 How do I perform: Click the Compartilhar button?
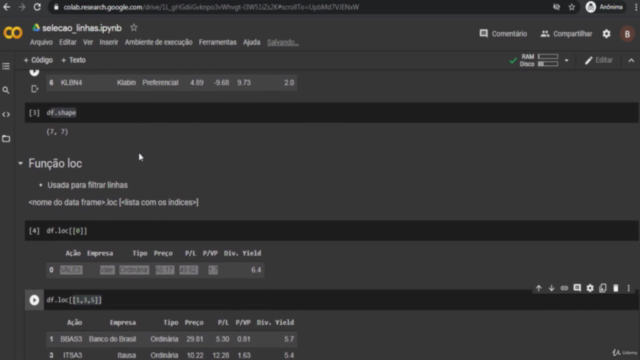(566, 34)
